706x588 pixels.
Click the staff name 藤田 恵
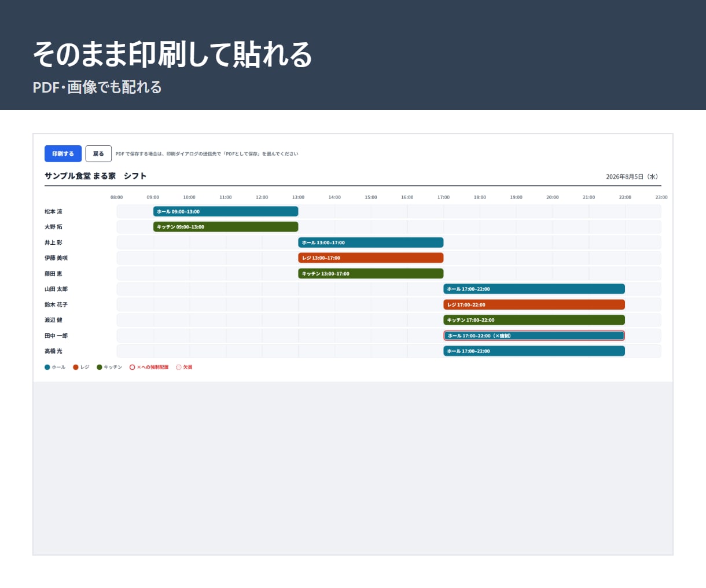(x=53, y=274)
